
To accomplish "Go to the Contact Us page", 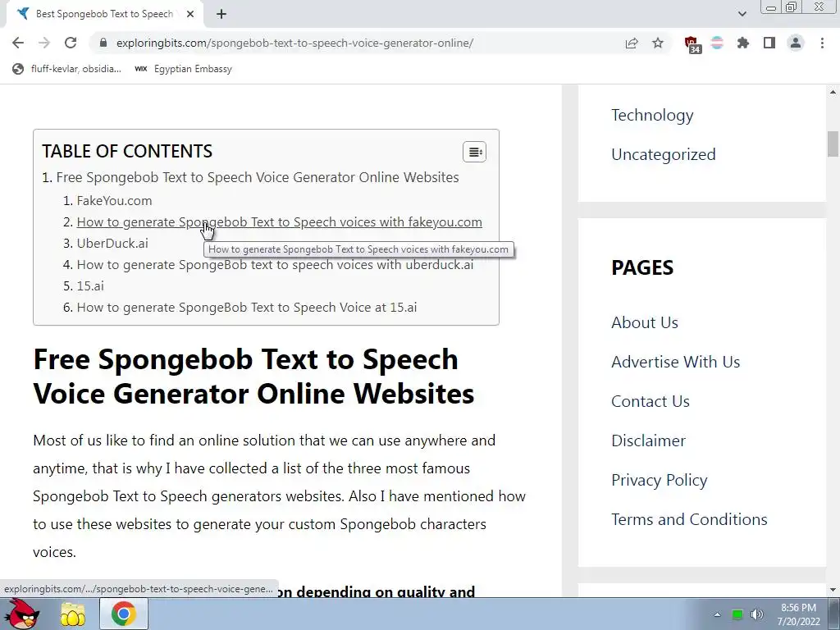I will [x=651, y=401].
